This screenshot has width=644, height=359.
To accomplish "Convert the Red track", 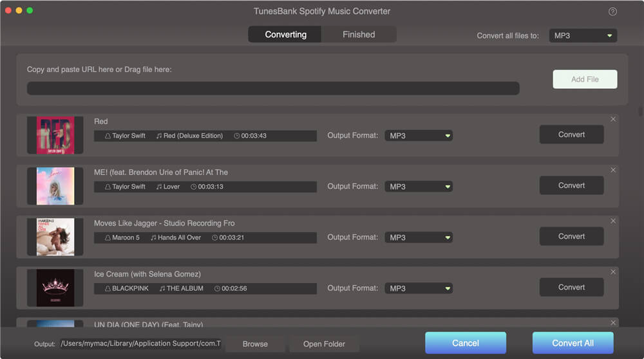I will tap(571, 134).
